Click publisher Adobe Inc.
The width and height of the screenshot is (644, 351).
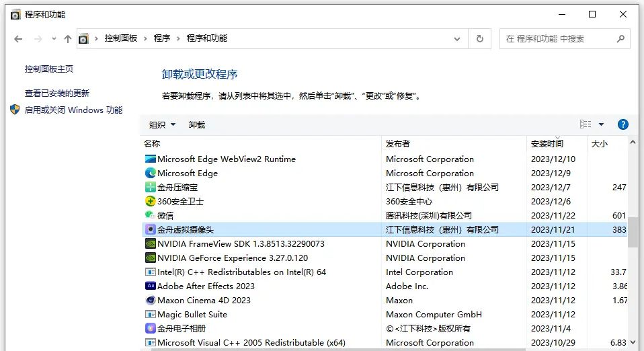(407, 286)
